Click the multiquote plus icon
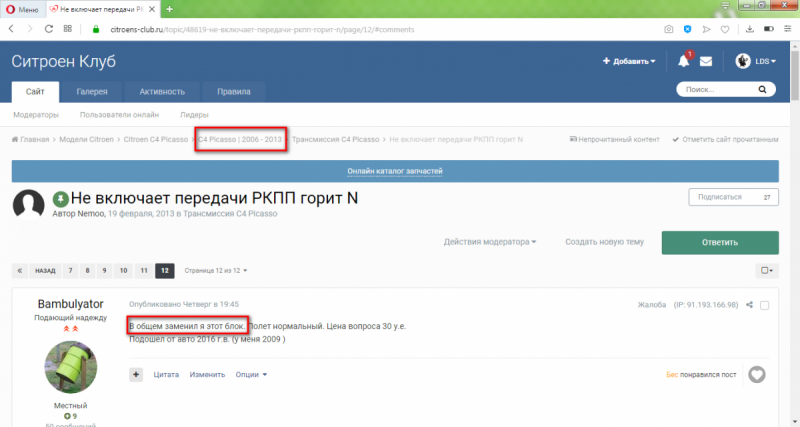Image resolution: width=800 pixels, height=427 pixels. pos(136,374)
